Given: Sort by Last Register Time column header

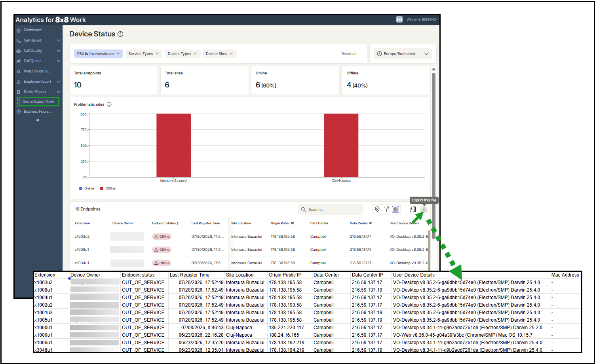Looking at the screenshot, I should (205, 223).
